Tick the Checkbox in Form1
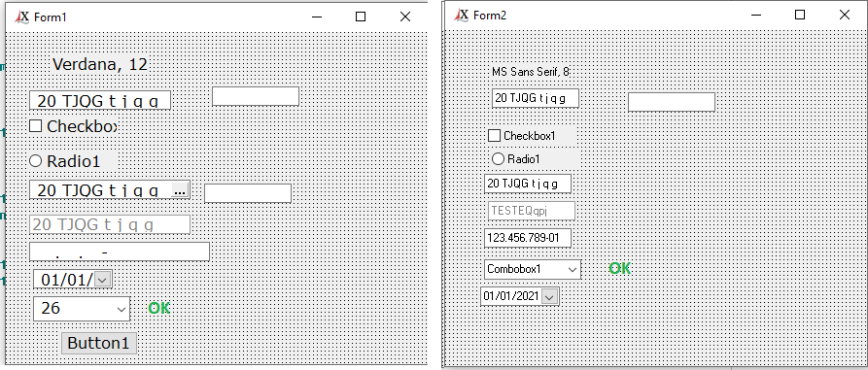868x370 pixels. [x=35, y=126]
